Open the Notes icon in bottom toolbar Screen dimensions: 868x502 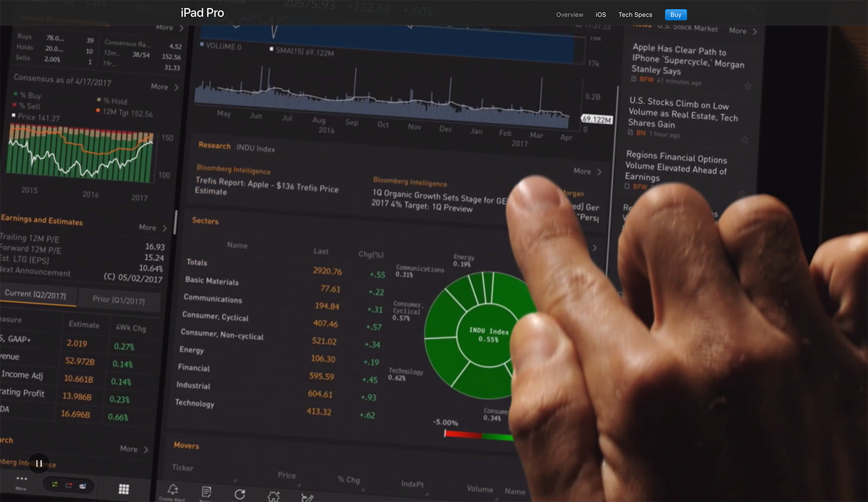click(x=206, y=492)
